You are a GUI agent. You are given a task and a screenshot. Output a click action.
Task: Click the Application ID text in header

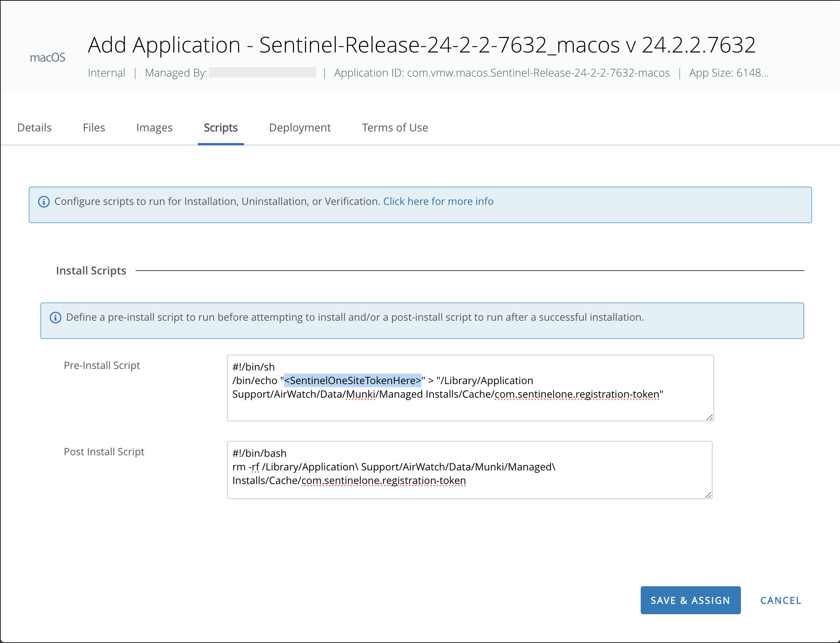pyautogui.click(x=502, y=73)
